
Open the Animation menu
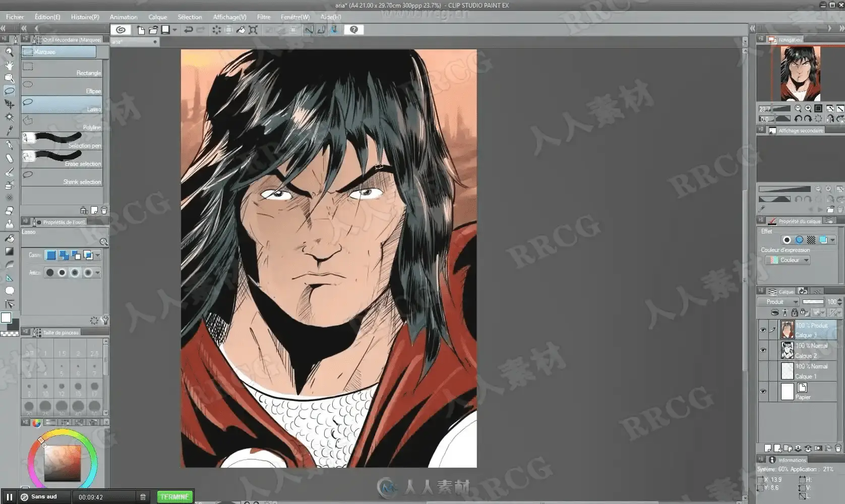click(x=124, y=17)
